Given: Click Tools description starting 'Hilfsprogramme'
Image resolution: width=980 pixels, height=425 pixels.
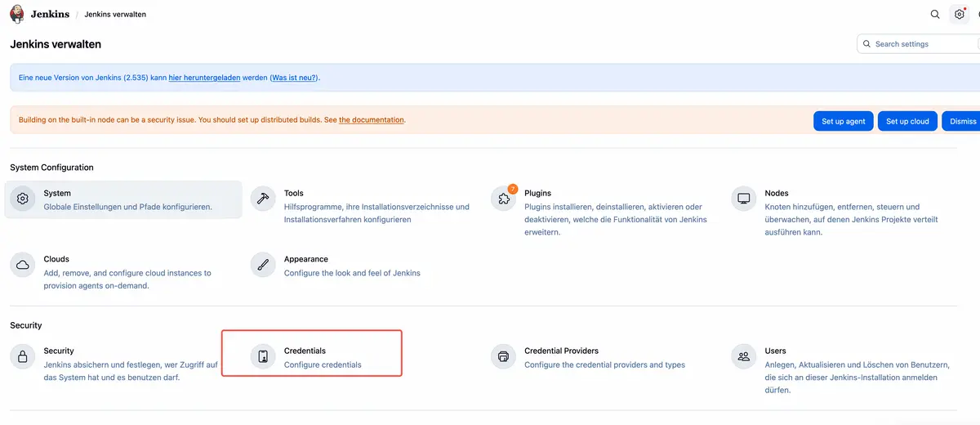Looking at the screenshot, I should (x=376, y=213).
